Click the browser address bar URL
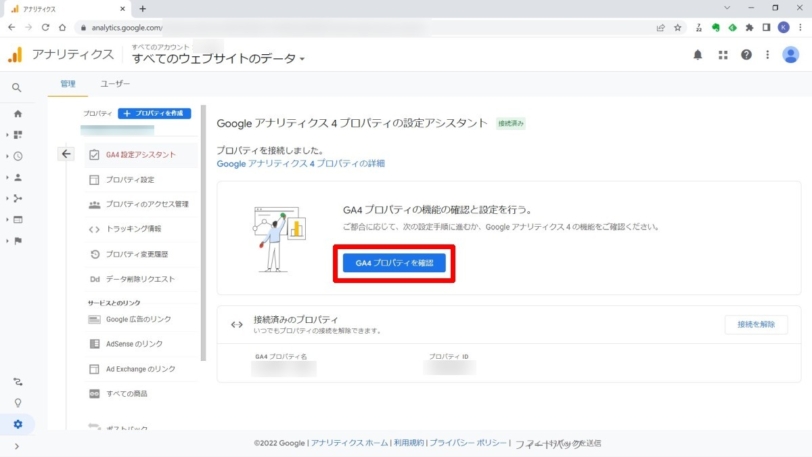Image resolution: width=812 pixels, height=457 pixels. coord(127,27)
